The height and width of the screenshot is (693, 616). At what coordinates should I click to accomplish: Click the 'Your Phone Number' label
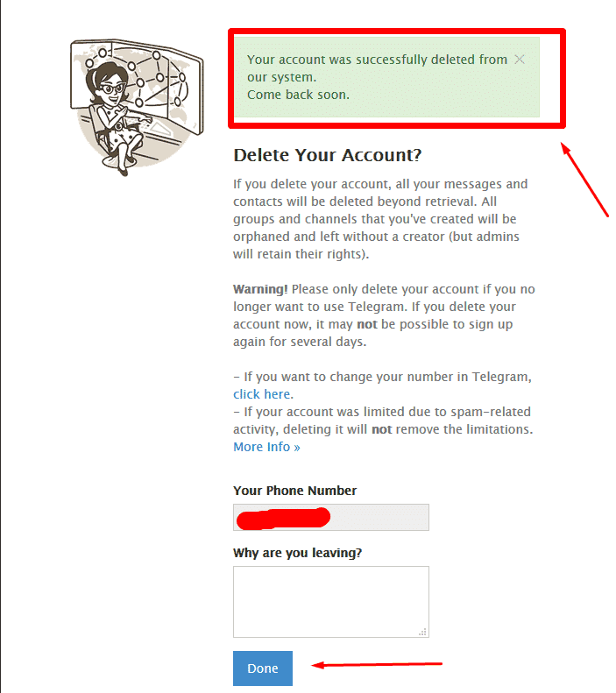point(294,491)
